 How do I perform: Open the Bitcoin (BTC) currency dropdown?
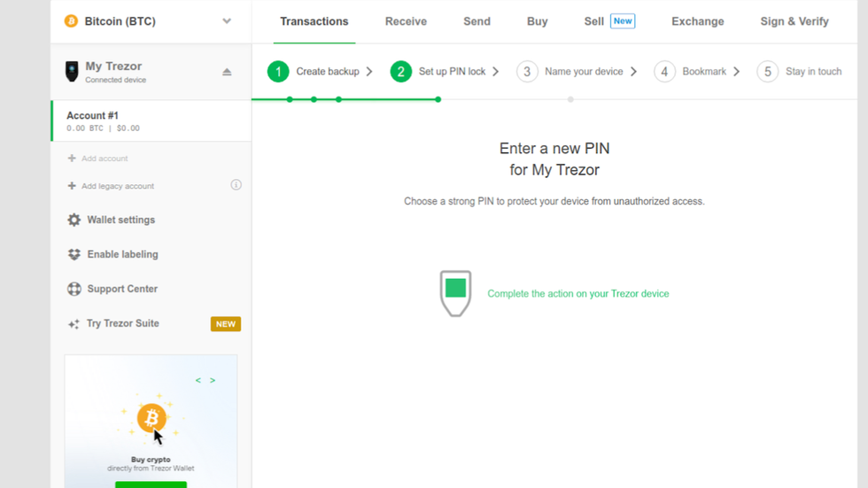coord(227,21)
